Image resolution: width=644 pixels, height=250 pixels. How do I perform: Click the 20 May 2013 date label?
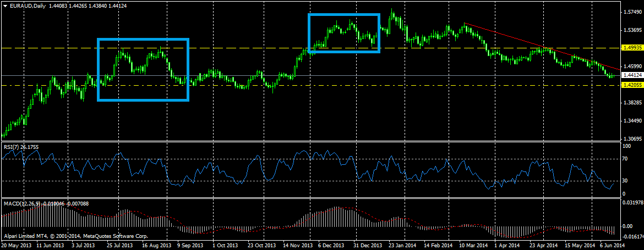(x=17, y=246)
